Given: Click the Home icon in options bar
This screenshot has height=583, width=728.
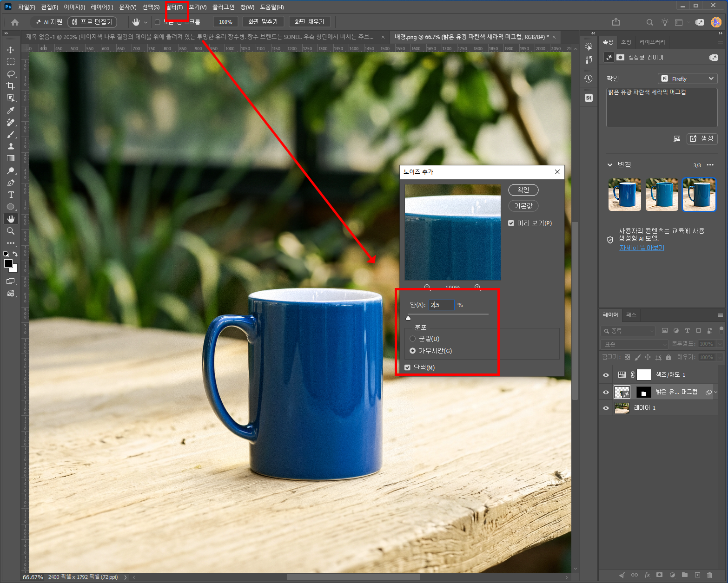Looking at the screenshot, I should click(x=15, y=22).
